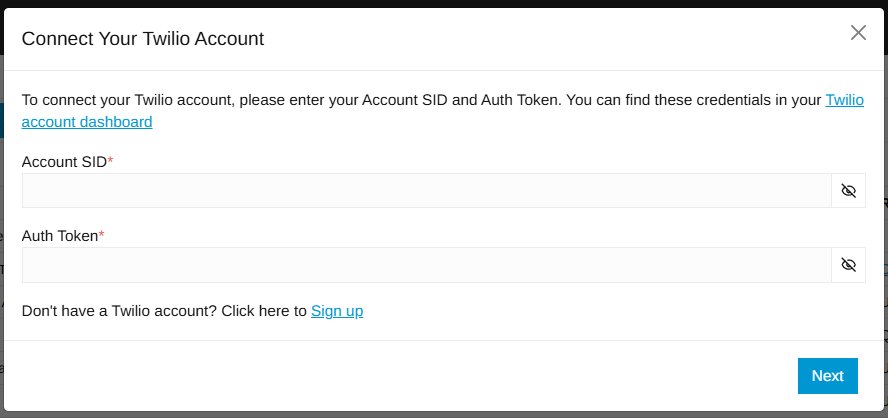Click the red asterisk beside Auth Token
Screen dimensions: 888x418
[102, 234]
